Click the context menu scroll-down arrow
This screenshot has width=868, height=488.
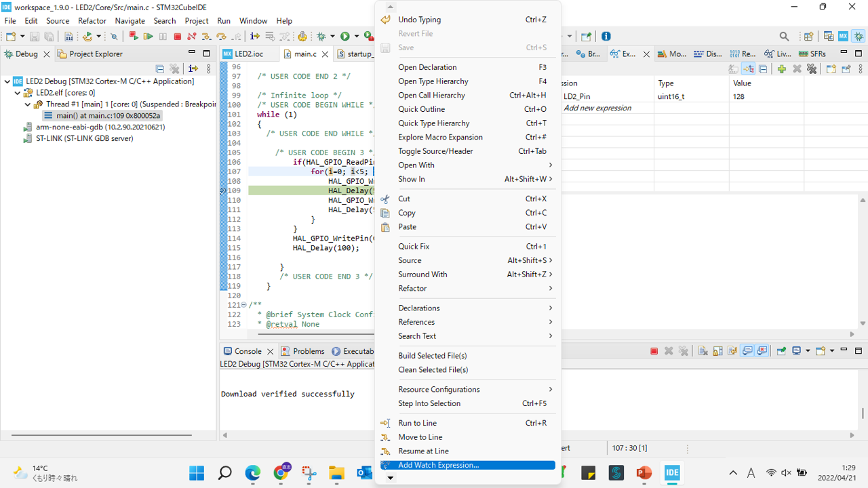391,478
